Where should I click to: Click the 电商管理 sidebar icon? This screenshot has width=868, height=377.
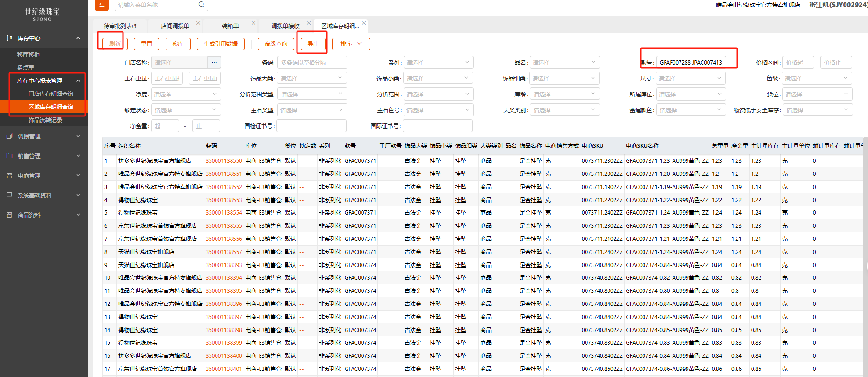tap(9, 175)
